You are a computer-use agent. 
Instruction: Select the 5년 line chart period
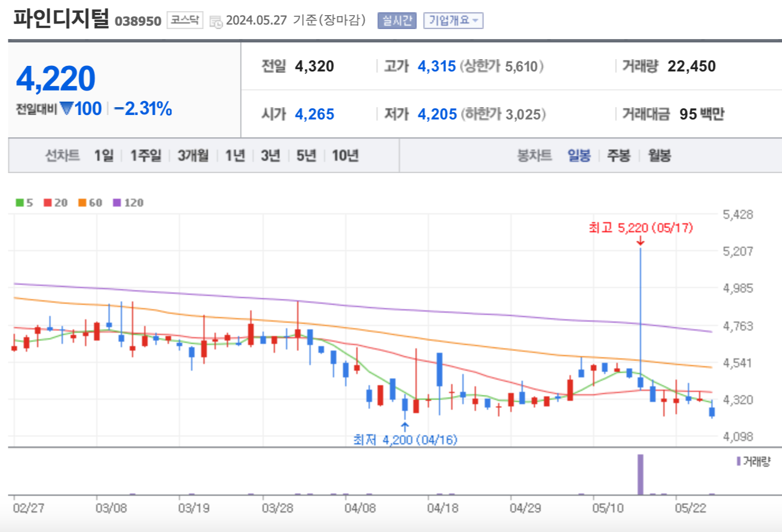tap(306, 155)
